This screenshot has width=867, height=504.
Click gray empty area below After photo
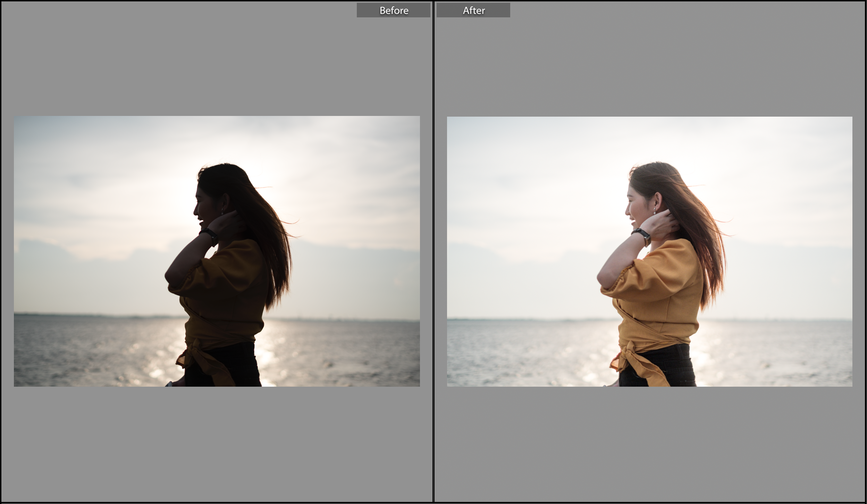point(649,444)
